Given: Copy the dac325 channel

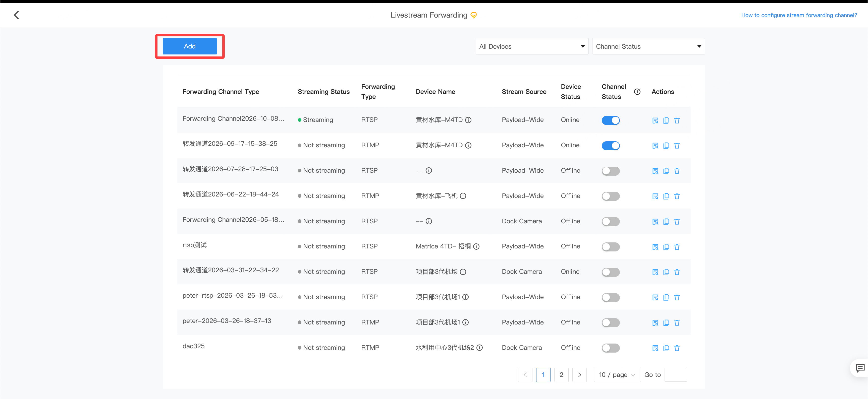Looking at the screenshot, I should 666,348.
